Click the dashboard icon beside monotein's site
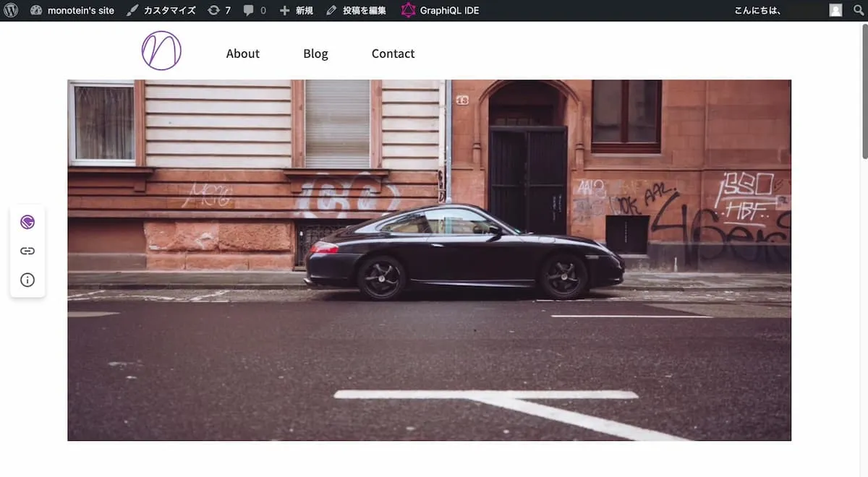868x477 pixels. tap(36, 10)
